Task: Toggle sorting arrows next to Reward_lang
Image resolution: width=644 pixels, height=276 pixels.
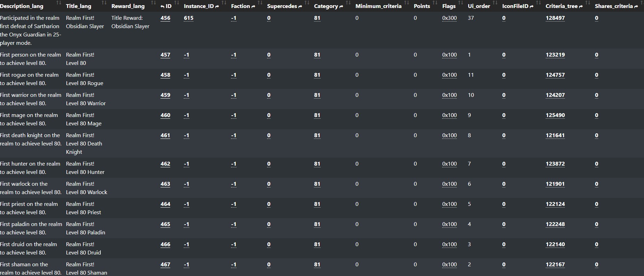Action: [153, 3]
